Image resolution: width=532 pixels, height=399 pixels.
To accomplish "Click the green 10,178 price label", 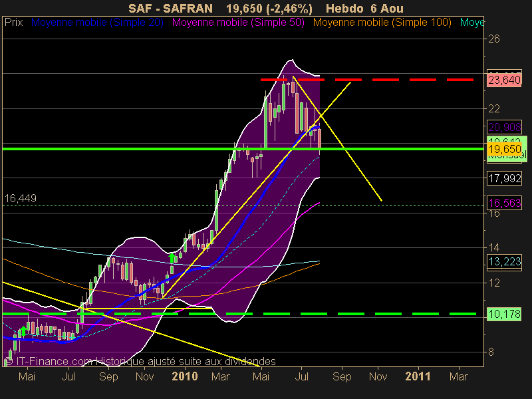I will 504,314.
